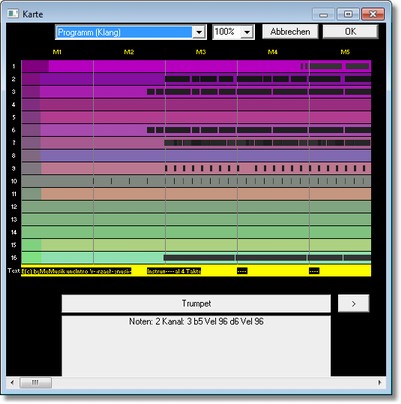This screenshot has height=404, width=401.
Task: Click the scrollbar right arrow
Action: coord(379,382)
